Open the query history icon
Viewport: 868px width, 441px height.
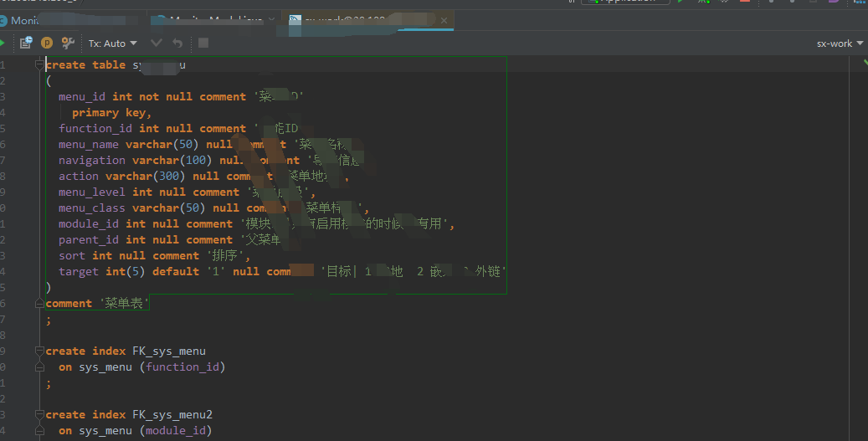(26, 43)
